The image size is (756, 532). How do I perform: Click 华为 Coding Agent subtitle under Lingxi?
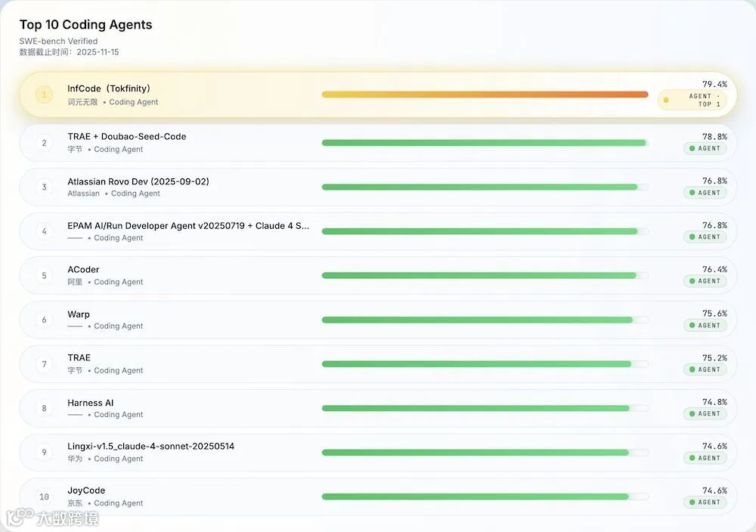coord(105,459)
